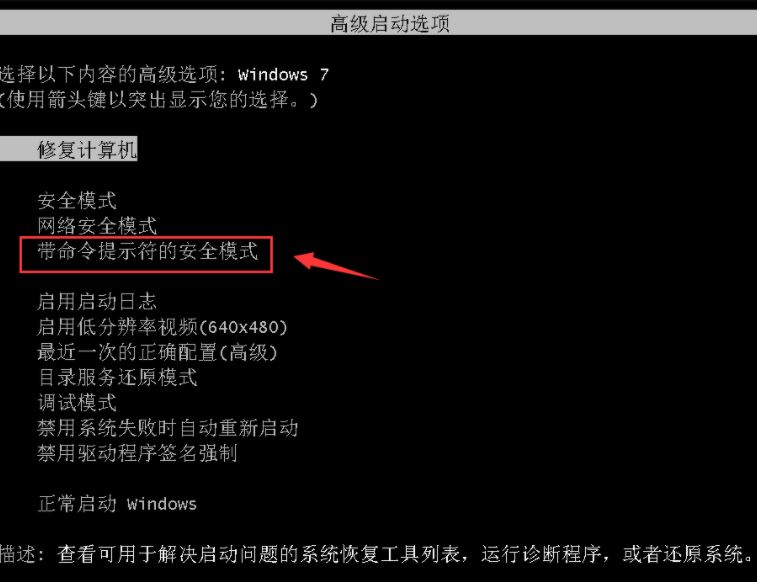Select 调试模式 entry
Image resolution: width=757 pixels, height=582 pixels.
(x=77, y=402)
